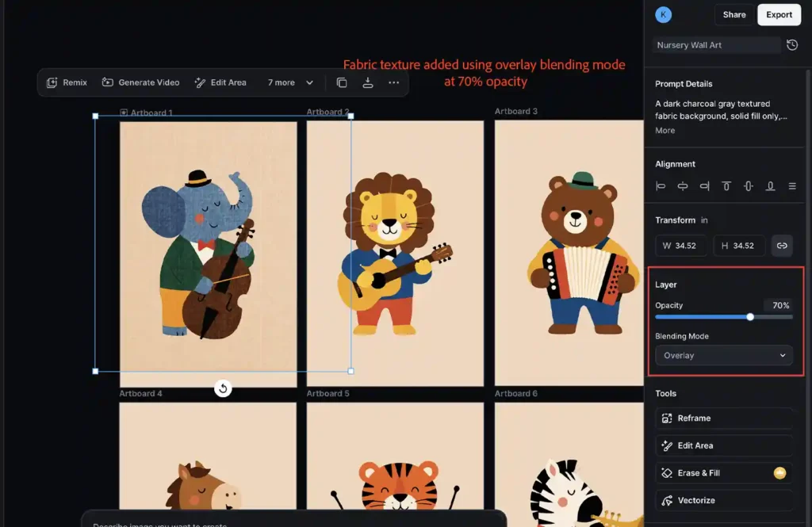Select the Artboard 3 label
The width and height of the screenshot is (812, 527).
[x=515, y=111]
